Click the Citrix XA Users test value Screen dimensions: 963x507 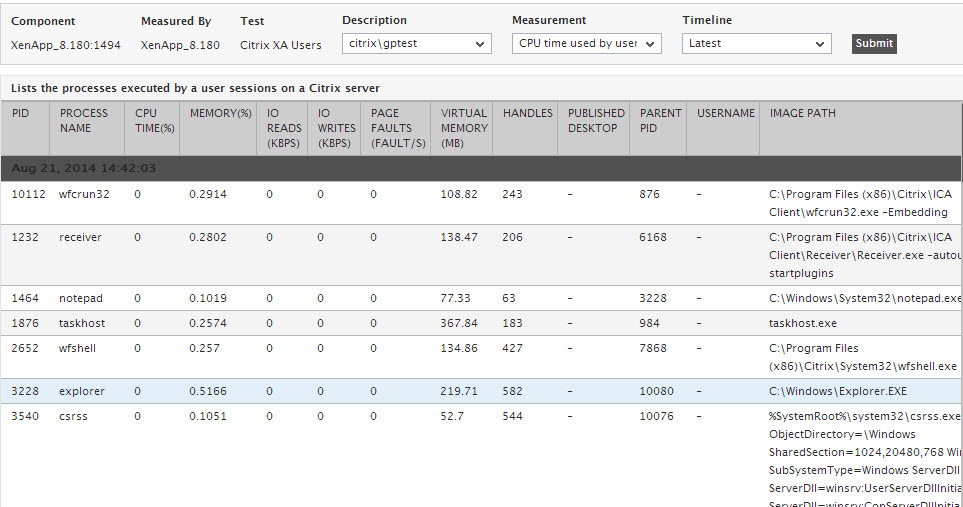click(281, 45)
